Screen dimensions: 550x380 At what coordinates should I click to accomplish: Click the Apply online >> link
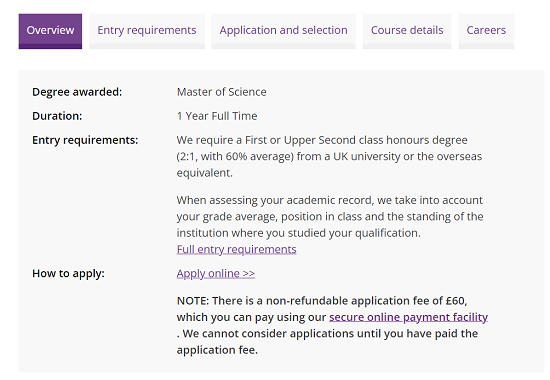coord(216,273)
